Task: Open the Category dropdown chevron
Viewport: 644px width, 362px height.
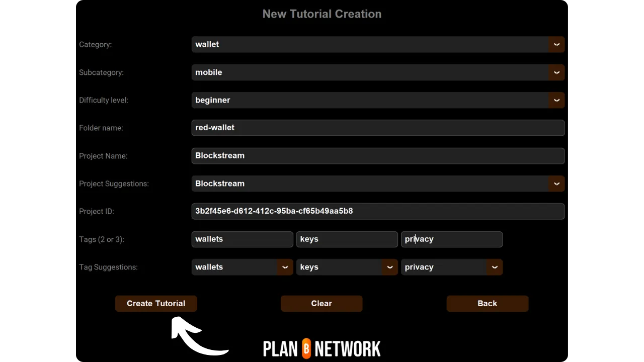Action: coord(556,44)
